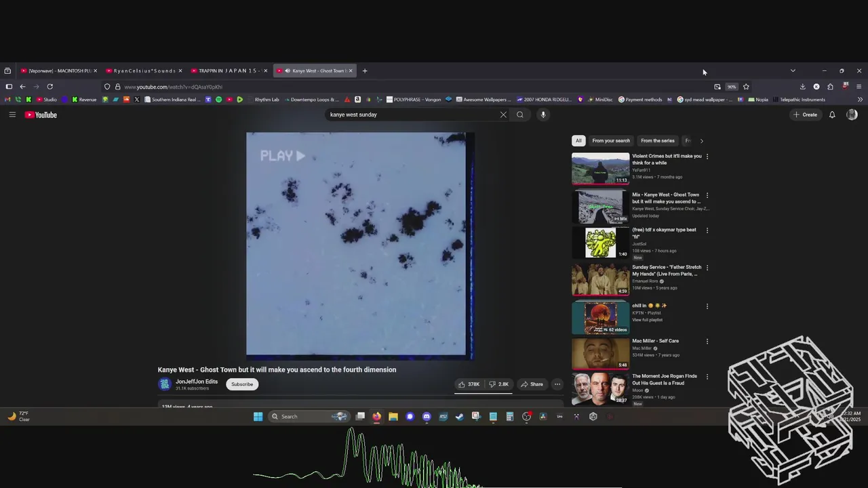Switch to the TRAPPIN IN JAPAN 15 tab
The image size is (868, 488).
(x=229, y=70)
